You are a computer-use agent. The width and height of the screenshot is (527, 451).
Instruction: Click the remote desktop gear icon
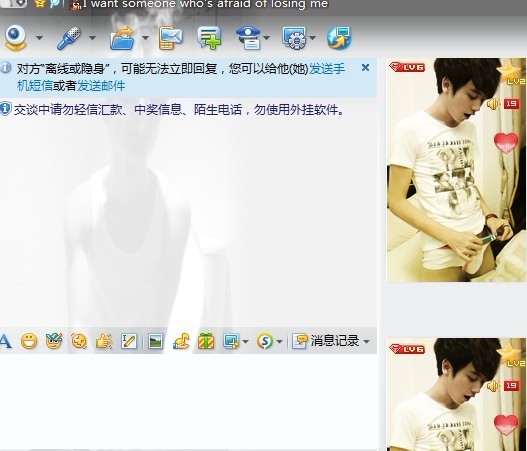pyautogui.click(x=294, y=38)
